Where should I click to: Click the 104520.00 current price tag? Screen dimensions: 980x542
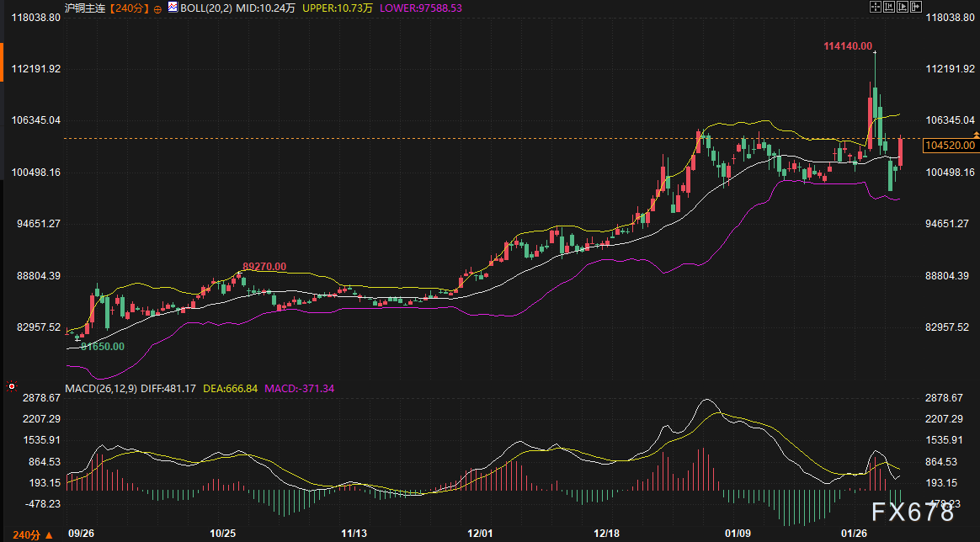(x=950, y=146)
